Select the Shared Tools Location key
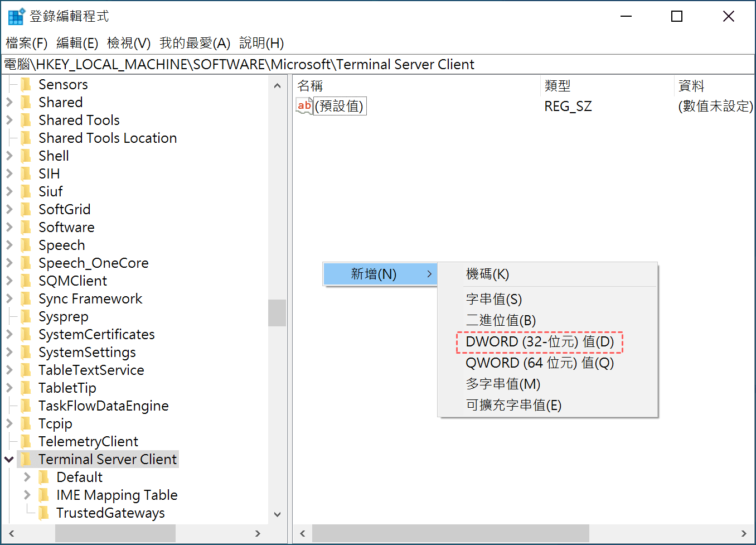 108,138
